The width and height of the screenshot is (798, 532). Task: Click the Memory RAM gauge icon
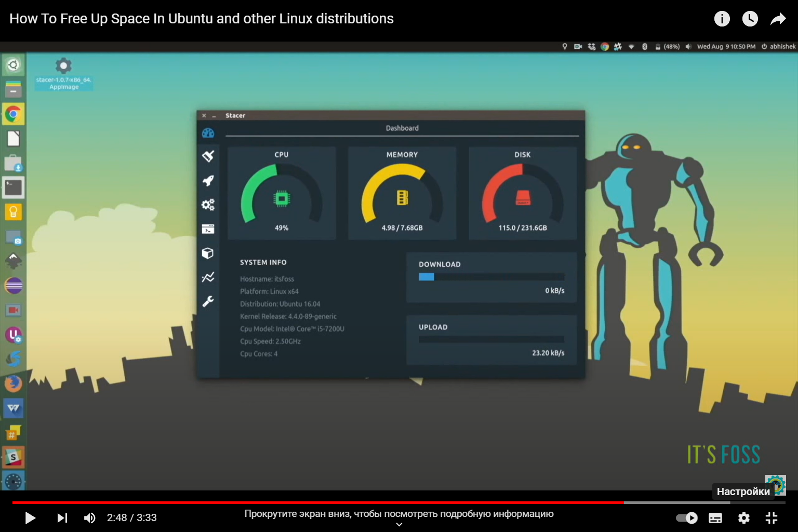[402, 198]
